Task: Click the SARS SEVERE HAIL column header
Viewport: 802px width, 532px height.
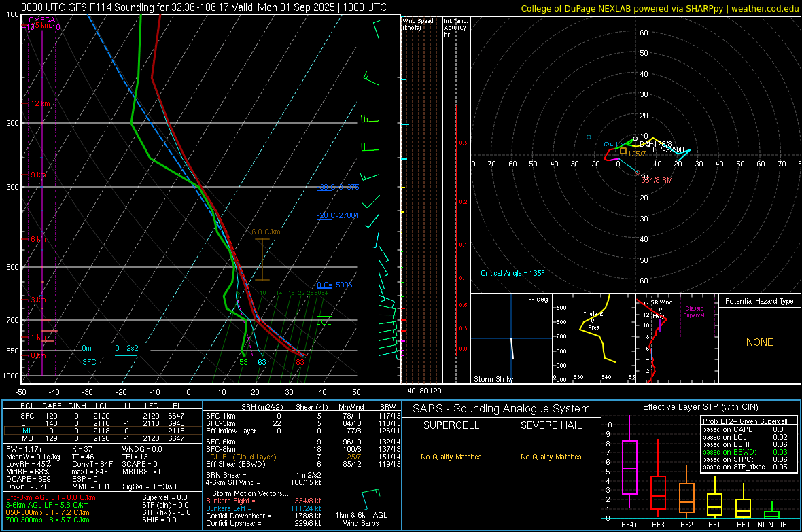Action: click(x=551, y=425)
